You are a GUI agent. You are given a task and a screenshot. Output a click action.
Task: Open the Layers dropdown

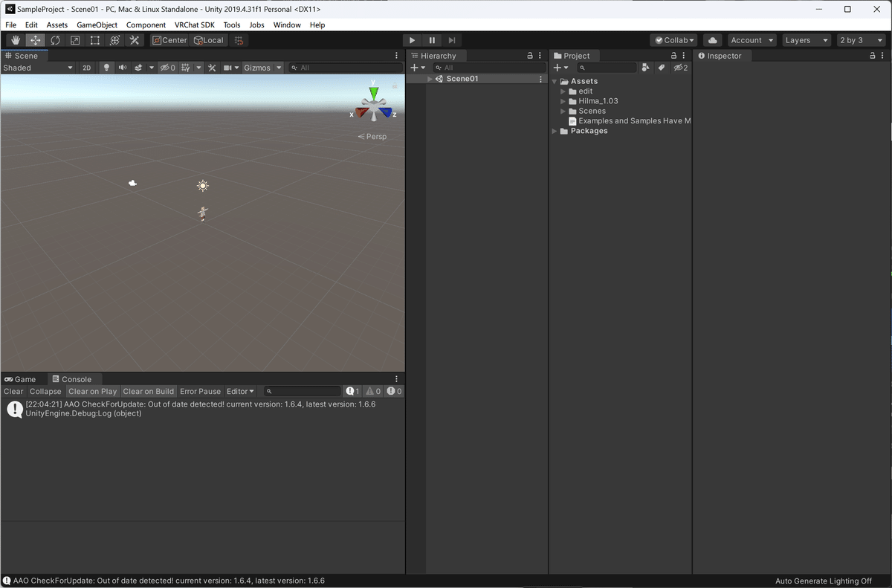tap(806, 40)
